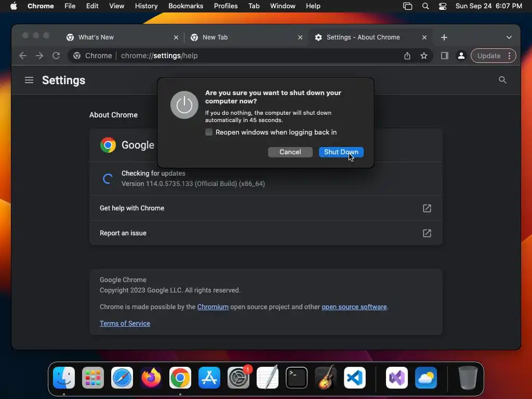Click the Report an issue external icon

point(427,233)
